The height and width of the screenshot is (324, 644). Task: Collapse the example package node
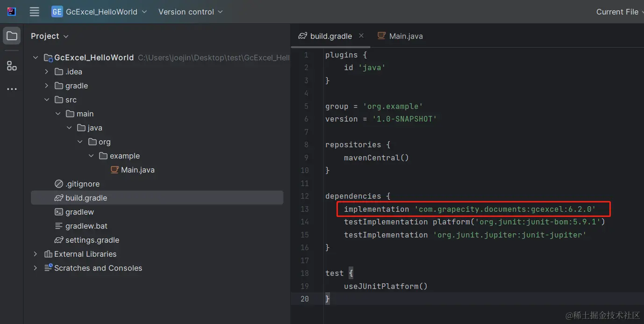[x=92, y=156]
